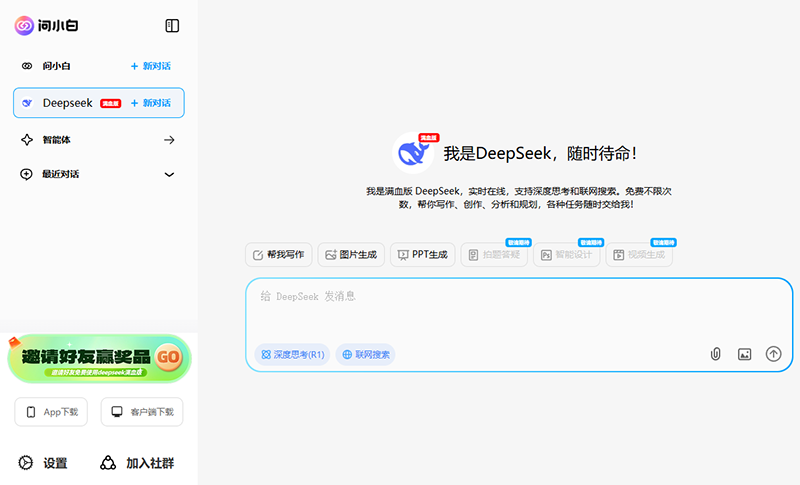Select the 图片生成 shortcut
Viewport: 800px width, 485px height.
point(351,254)
